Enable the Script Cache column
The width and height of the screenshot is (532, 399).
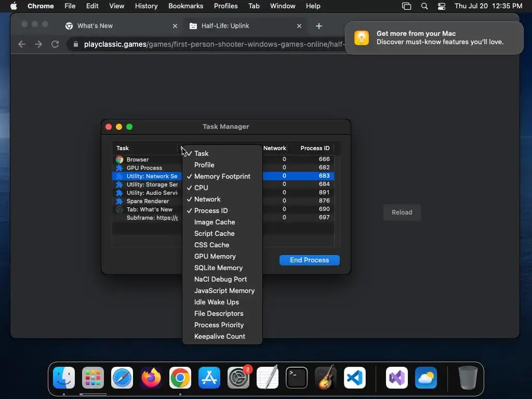[222, 233]
